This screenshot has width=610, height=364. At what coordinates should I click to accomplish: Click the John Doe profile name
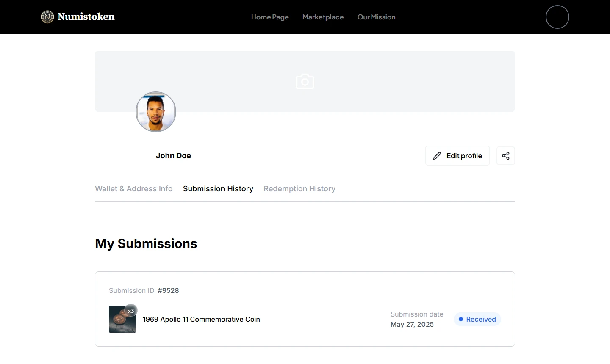pos(173,156)
